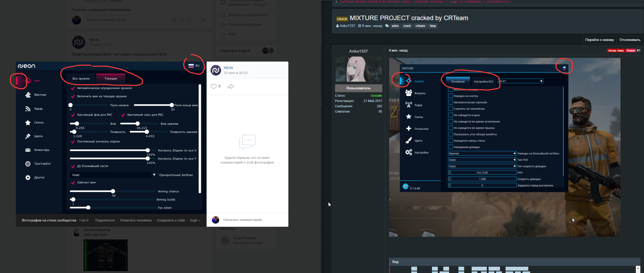Screen dimensions: 644x273
Task: Open the Триггербот target icon
Action: pyautogui.click(x=28, y=164)
